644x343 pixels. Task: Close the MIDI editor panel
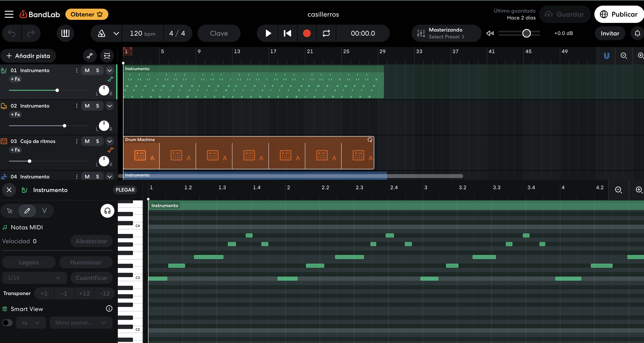pyautogui.click(x=9, y=190)
